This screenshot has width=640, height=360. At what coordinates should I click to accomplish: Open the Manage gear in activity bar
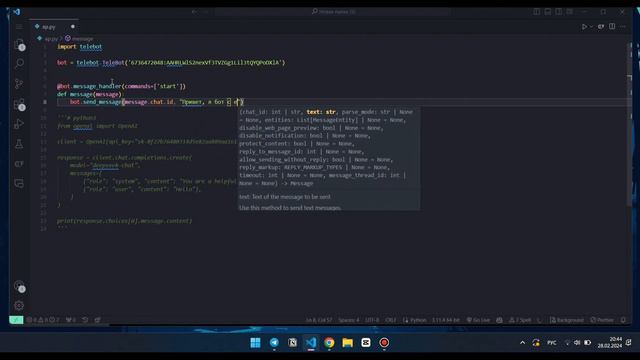click(19, 305)
